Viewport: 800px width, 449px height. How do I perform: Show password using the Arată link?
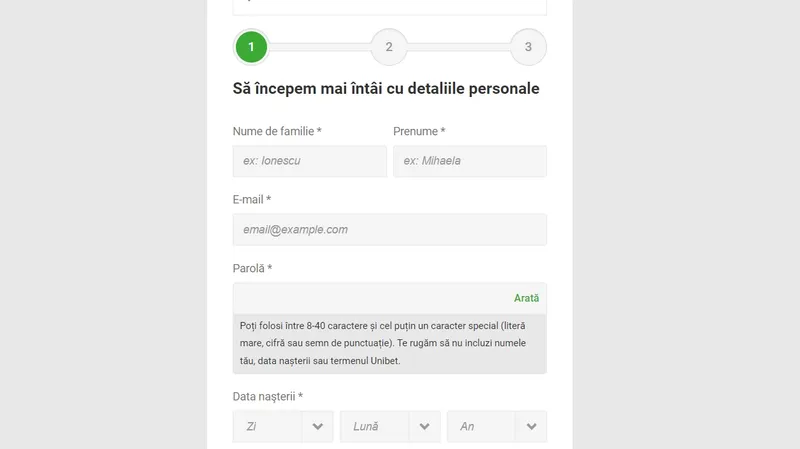[x=526, y=298]
